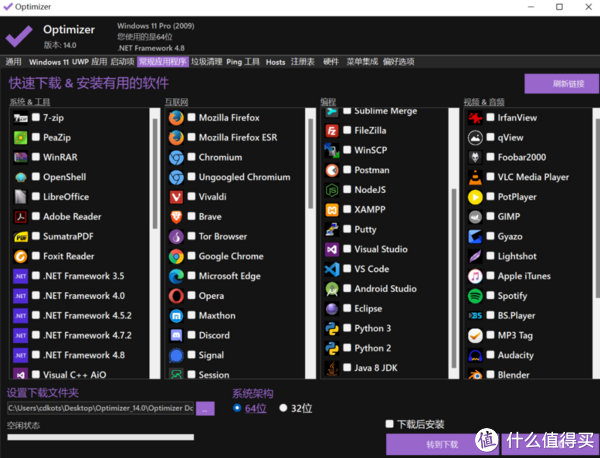The height and width of the screenshot is (458, 600).
Task: Switch to the 启动项 tab
Action: click(122, 62)
